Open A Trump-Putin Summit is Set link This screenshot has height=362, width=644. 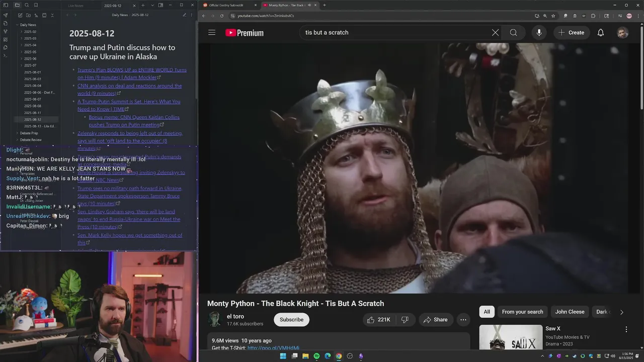(x=129, y=105)
